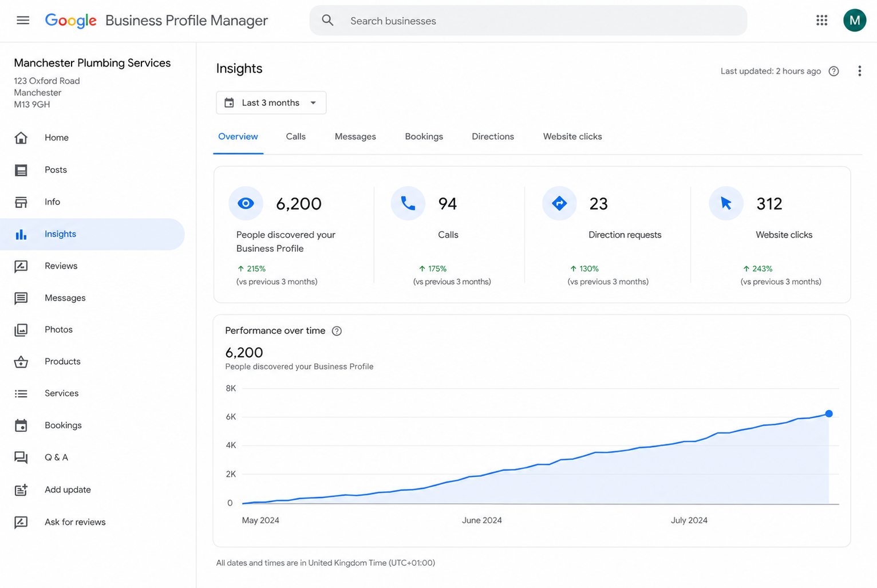Click the calendar icon in date selector
The image size is (877, 588).
point(229,102)
